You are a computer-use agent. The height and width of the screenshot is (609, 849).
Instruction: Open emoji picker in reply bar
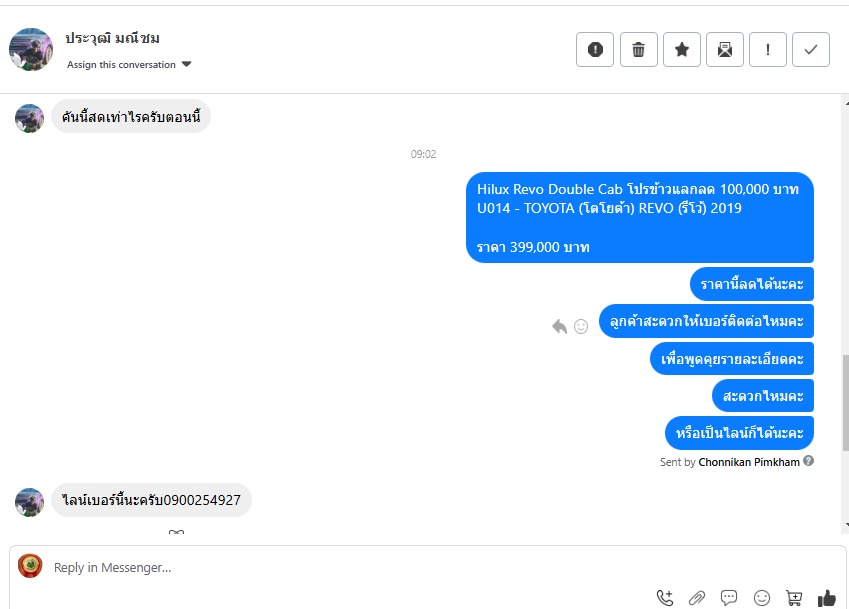(x=762, y=598)
